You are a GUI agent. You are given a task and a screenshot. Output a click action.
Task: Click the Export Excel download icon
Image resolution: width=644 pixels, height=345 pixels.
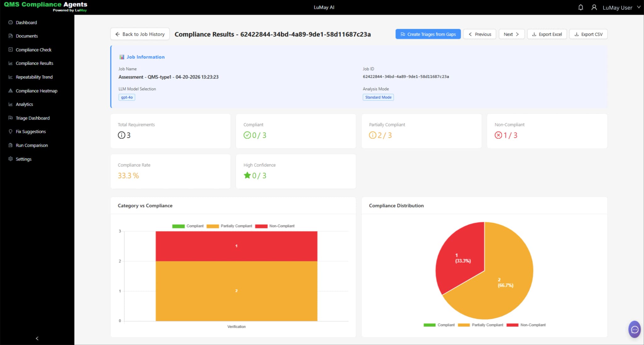[534, 34]
